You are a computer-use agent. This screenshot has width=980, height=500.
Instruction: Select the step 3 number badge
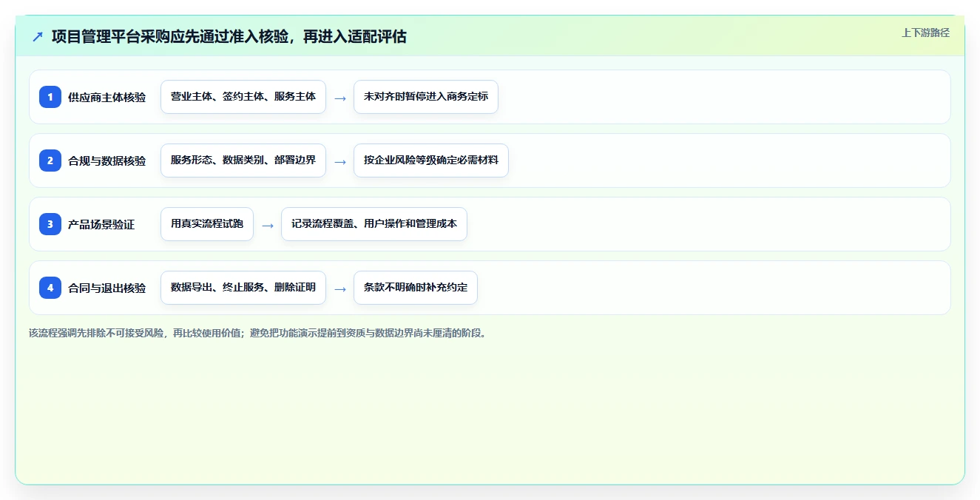(x=50, y=224)
